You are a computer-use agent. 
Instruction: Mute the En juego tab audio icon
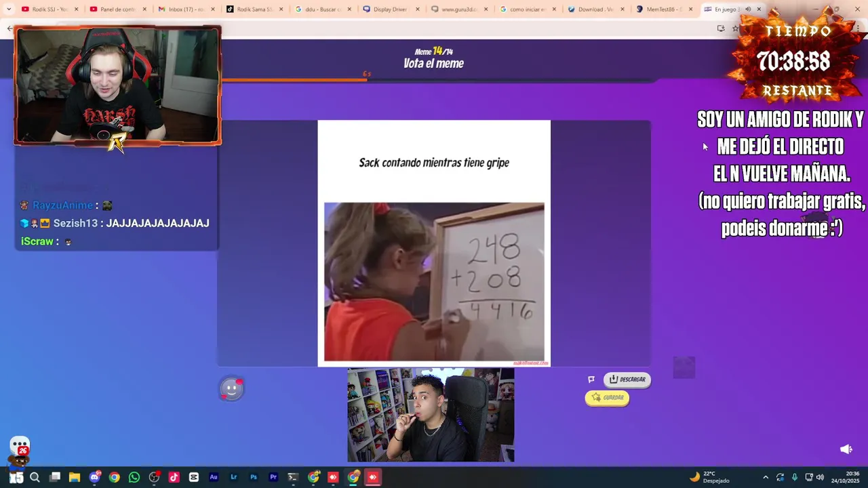coord(748,9)
